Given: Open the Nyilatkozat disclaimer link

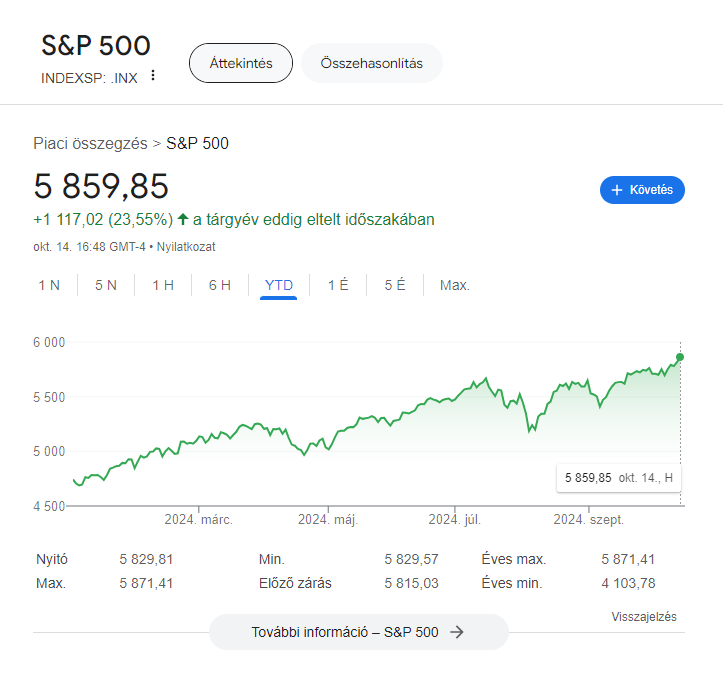Looking at the screenshot, I should [x=186, y=247].
